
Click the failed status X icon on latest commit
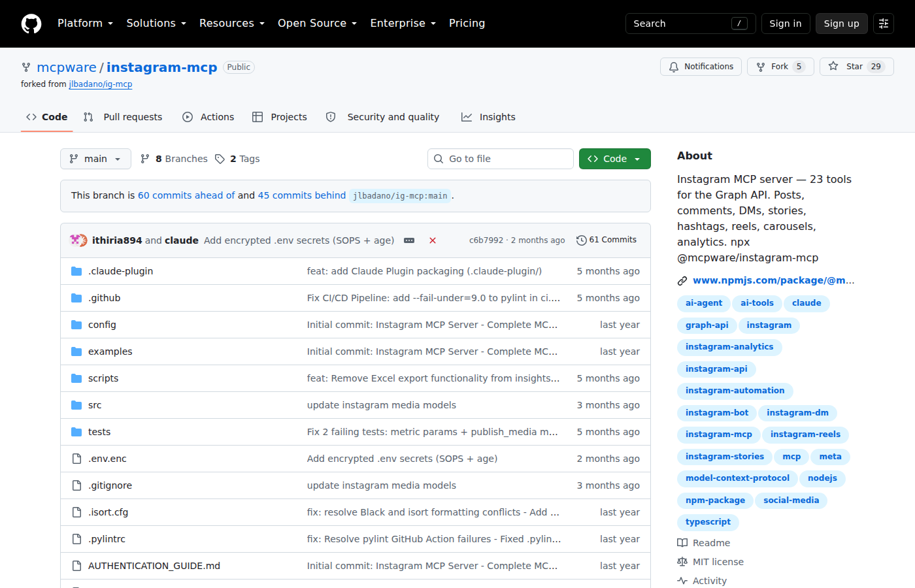tap(433, 240)
